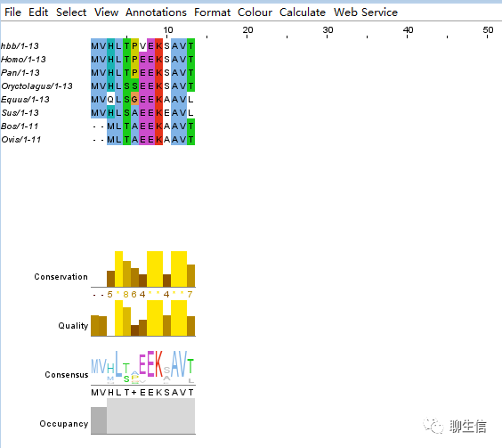
Task: Open the Colour menu
Action: [255, 12]
